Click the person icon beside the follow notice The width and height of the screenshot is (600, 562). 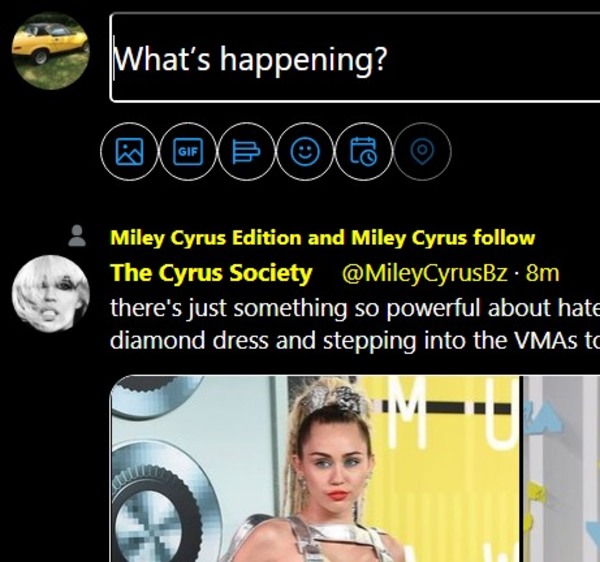(x=77, y=237)
